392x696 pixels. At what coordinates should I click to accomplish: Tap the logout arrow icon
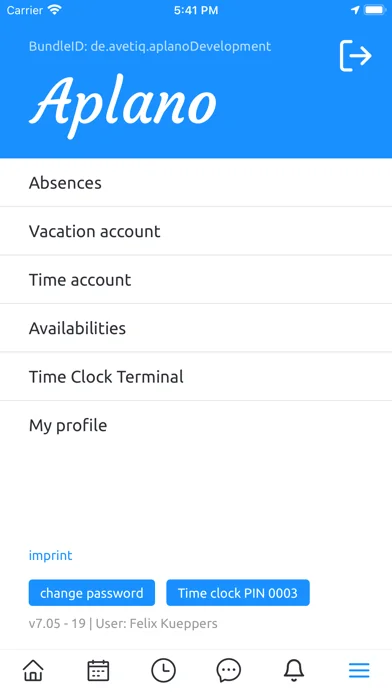point(356,55)
